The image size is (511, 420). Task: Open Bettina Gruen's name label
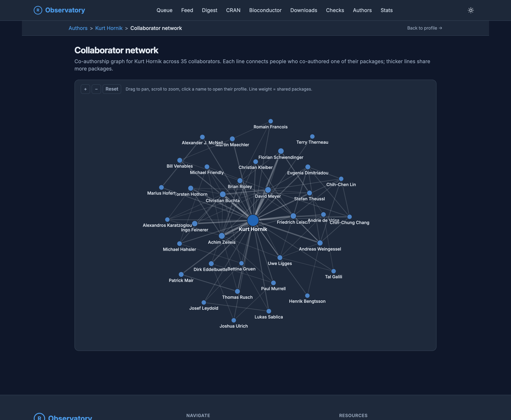[x=241, y=269]
